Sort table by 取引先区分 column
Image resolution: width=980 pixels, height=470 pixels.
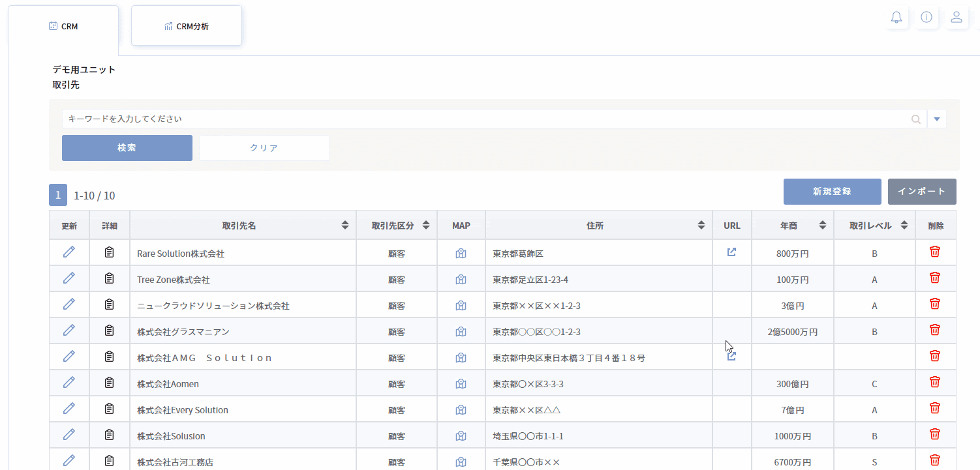pos(426,226)
